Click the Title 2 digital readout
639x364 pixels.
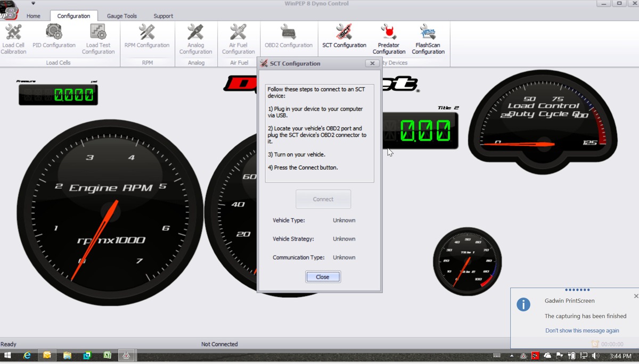pyautogui.click(x=420, y=130)
